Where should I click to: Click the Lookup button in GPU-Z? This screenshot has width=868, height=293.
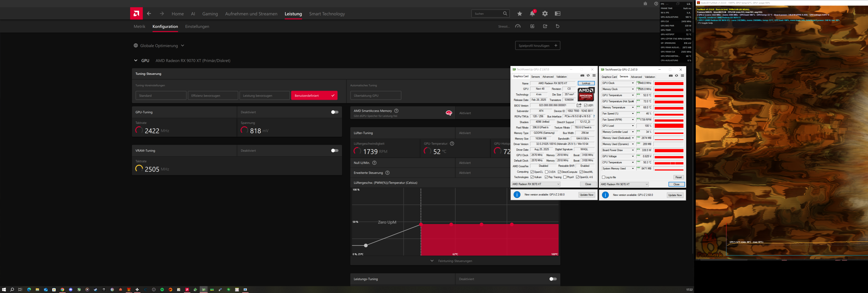coord(586,83)
